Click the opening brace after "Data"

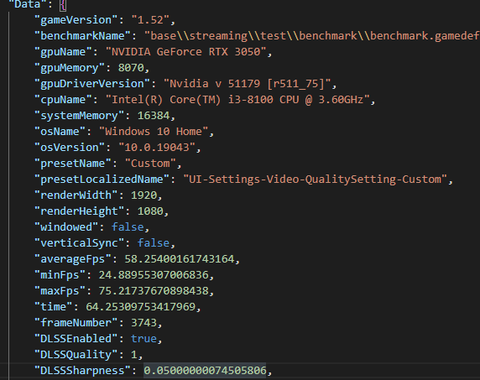pyautogui.click(x=63, y=5)
